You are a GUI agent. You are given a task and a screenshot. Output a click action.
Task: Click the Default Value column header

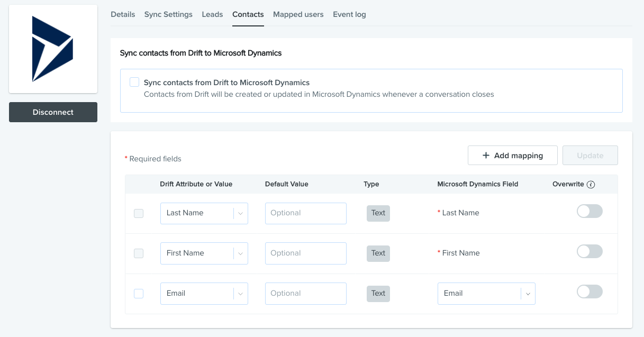click(287, 185)
